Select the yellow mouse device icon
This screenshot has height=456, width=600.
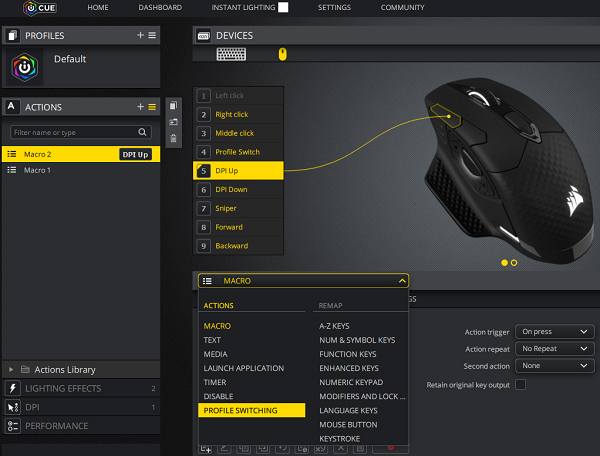[x=282, y=54]
